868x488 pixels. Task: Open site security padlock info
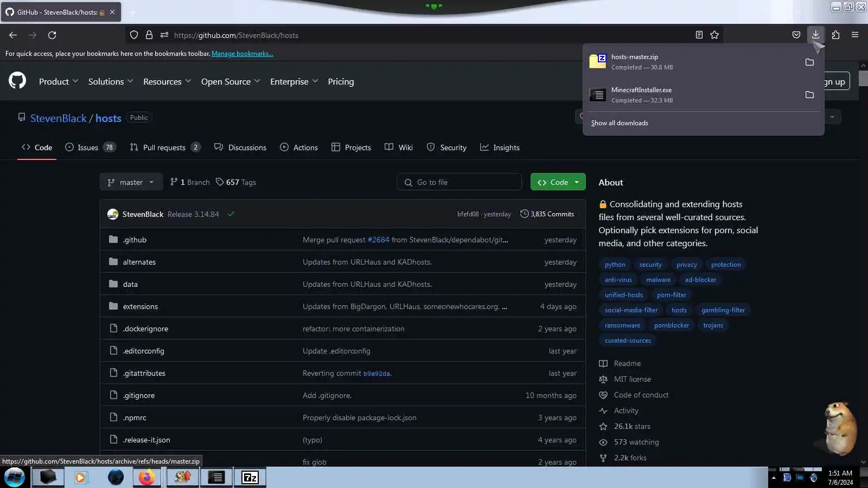tap(149, 35)
